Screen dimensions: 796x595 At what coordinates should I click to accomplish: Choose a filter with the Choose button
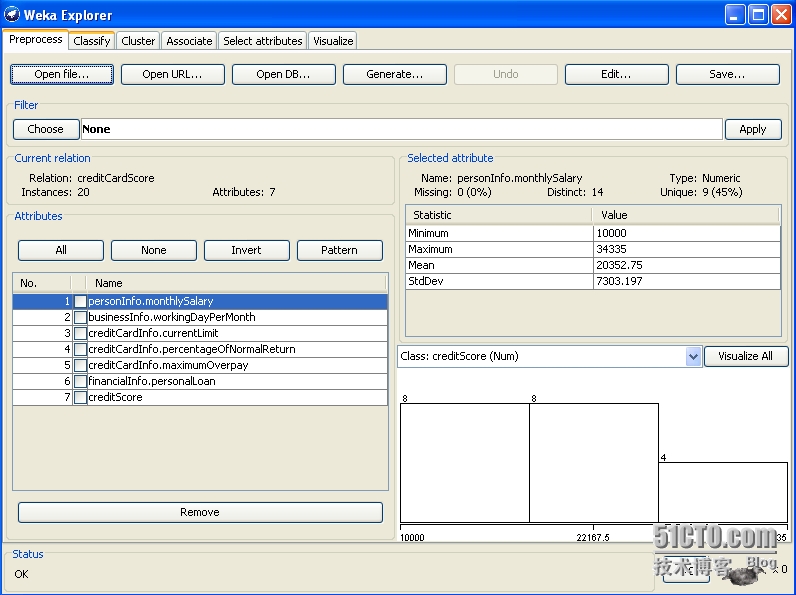point(46,129)
